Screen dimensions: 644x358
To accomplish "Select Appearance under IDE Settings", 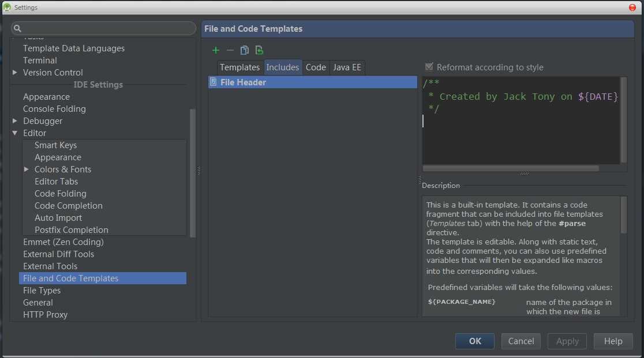I will coord(46,97).
